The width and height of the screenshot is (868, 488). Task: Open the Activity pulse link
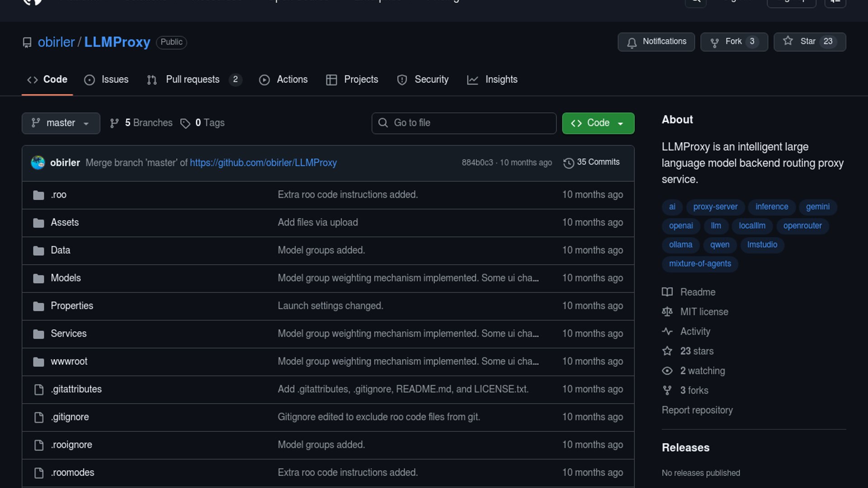click(x=695, y=332)
